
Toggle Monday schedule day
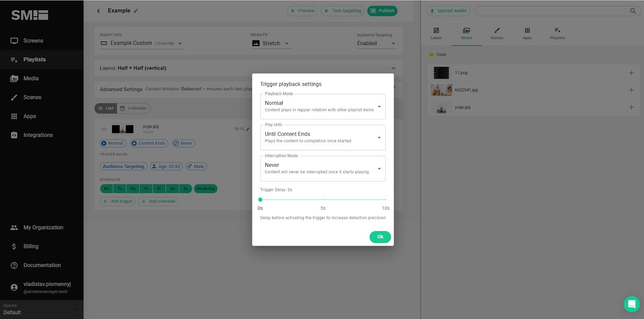click(107, 188)
